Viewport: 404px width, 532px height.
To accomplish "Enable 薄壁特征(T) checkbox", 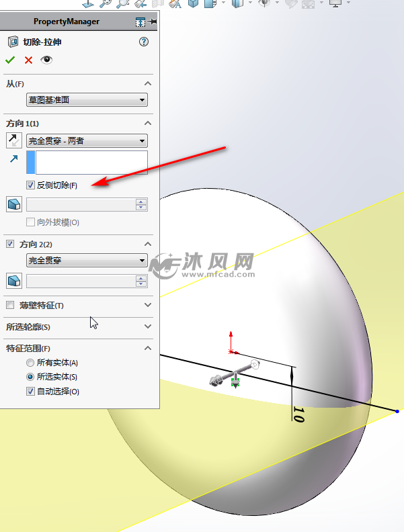I will [10, 305].
